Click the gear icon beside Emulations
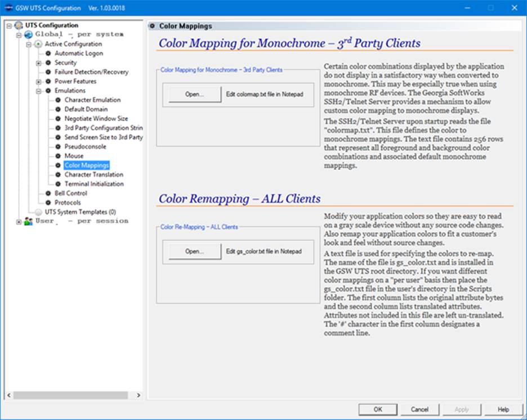The height and width of the screenshot is (420, 527). coord(48,91)
